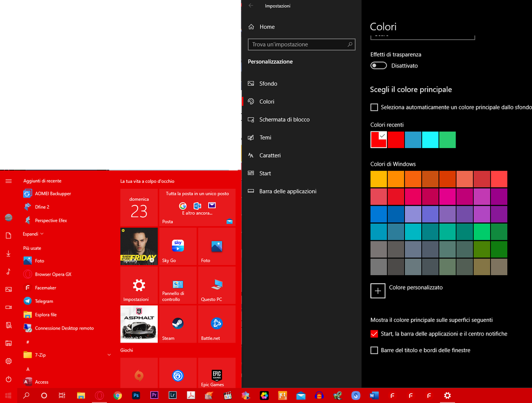Open Word from the taskbar
532x403 pixels.
(x=374, y=395)
